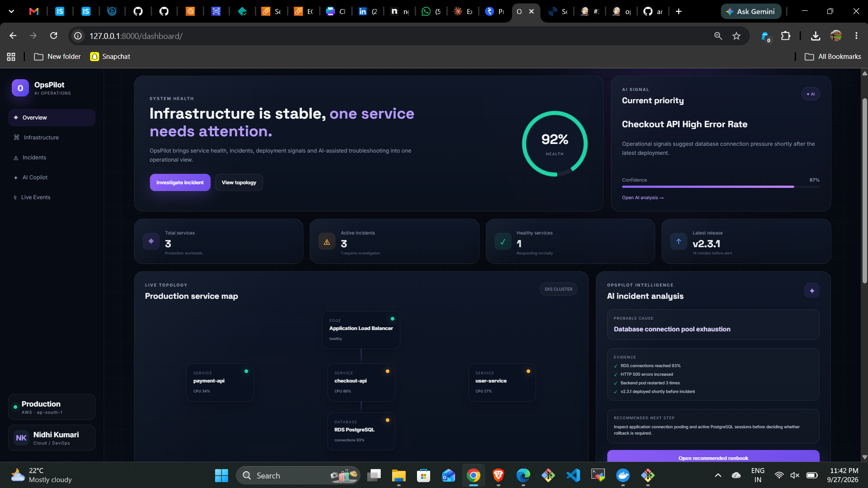Open the AI analysis link

click(643, 198)
